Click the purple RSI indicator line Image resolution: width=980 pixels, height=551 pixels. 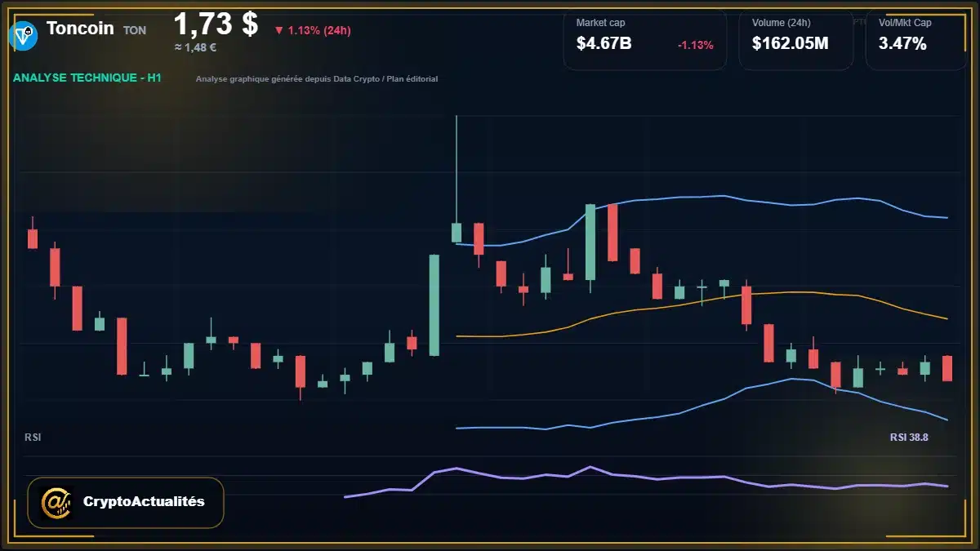645,478
